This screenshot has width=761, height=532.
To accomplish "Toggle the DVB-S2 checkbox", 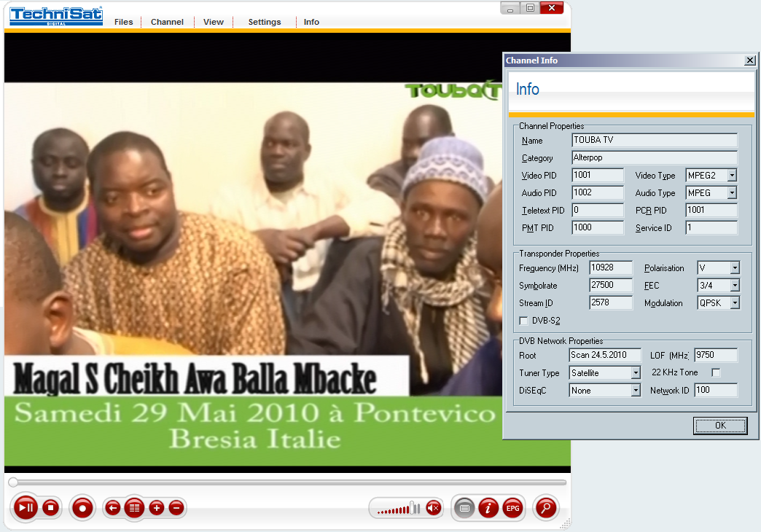I will click(x=523, y=321).
